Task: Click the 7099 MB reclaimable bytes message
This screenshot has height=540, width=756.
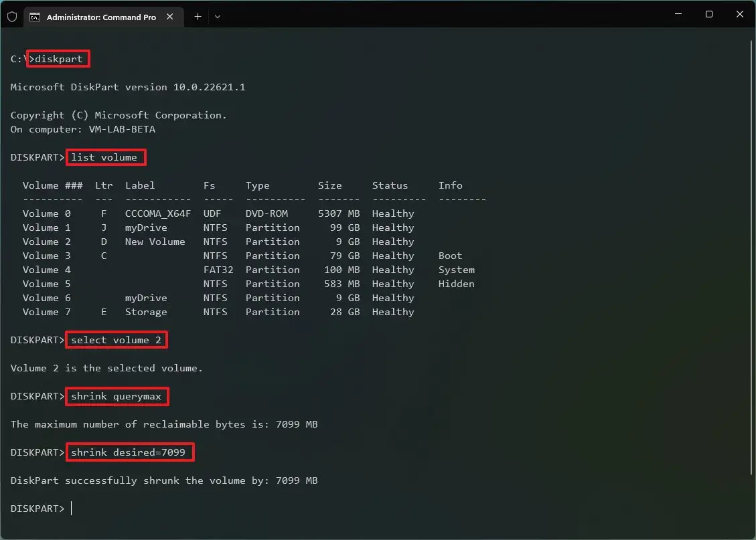Action: 164,424
